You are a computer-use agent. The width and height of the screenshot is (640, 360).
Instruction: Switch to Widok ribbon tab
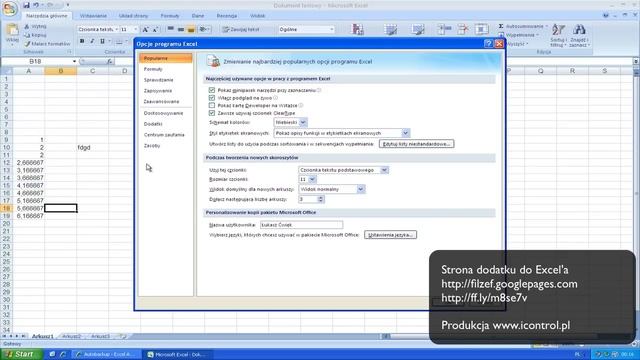pyautogui.click(x=258, y=16)
